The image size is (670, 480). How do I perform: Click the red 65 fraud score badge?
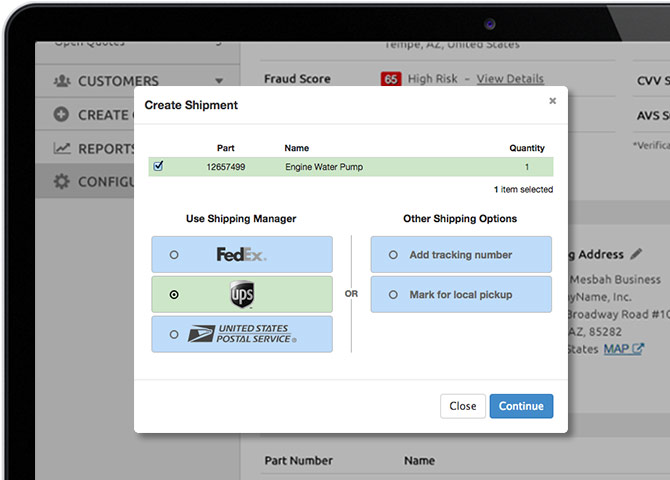(391, 79)
